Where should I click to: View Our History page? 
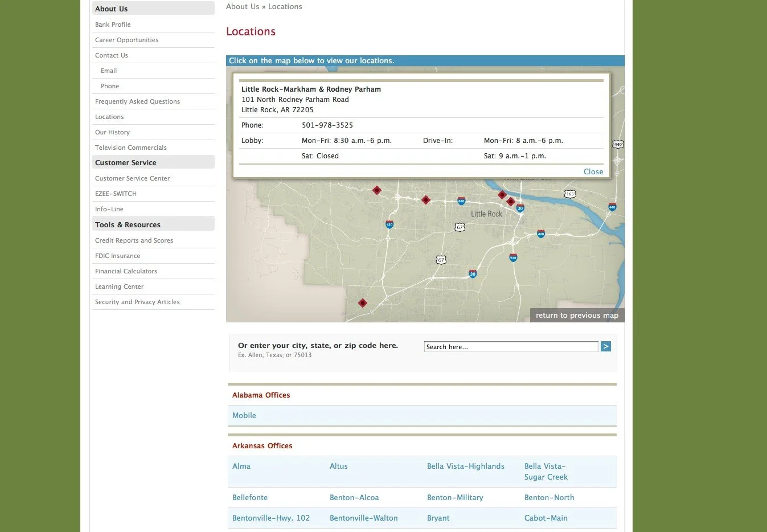[112, 132]
